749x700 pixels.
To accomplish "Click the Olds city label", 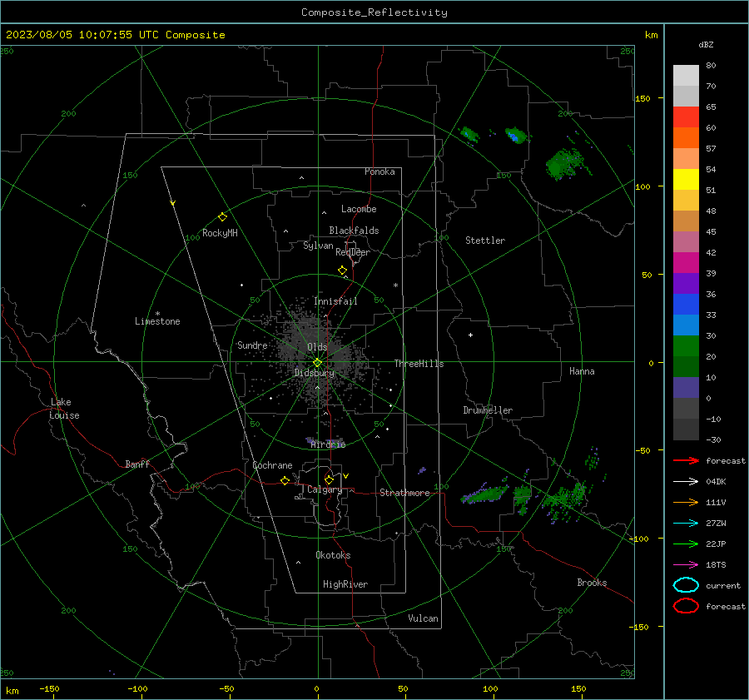I will click(x=317, y=347).
